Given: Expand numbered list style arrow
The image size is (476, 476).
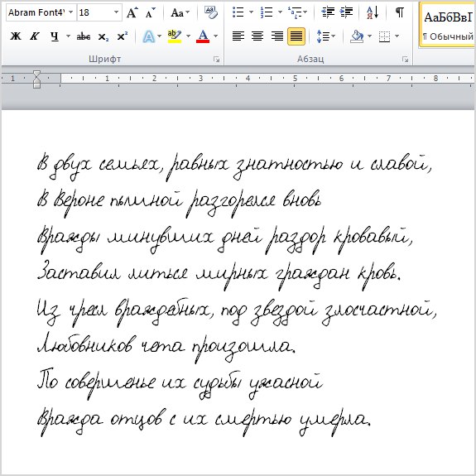Looking at the screenshot, I should click(280, 12).
